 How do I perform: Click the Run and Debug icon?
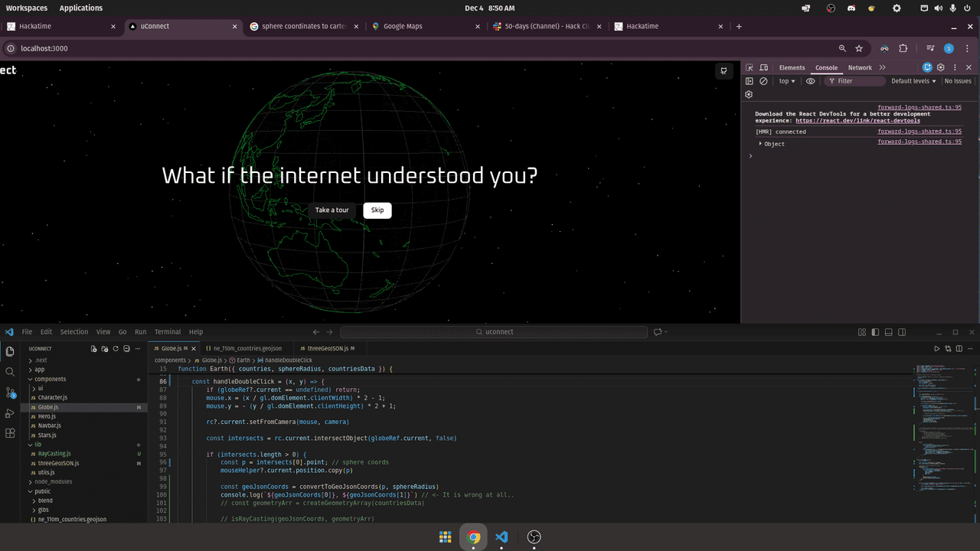click(x=10, y=412)
